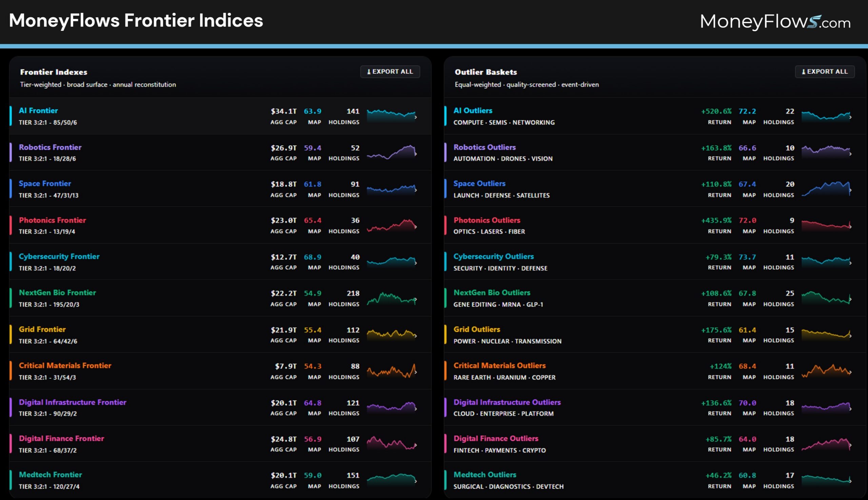Click the Space Frontier sparkline chart
Image resolution: width=868 pixels, height=500 pixels.
click(x=392, y=189)
